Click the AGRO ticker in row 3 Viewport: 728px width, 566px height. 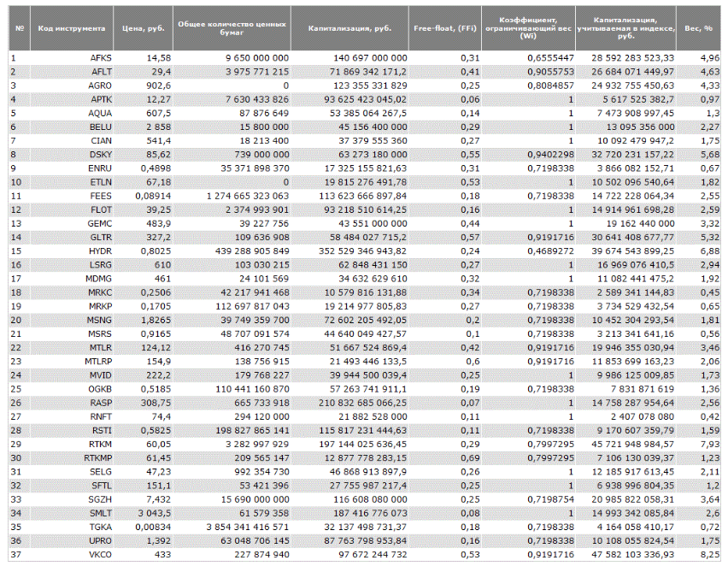101,85
